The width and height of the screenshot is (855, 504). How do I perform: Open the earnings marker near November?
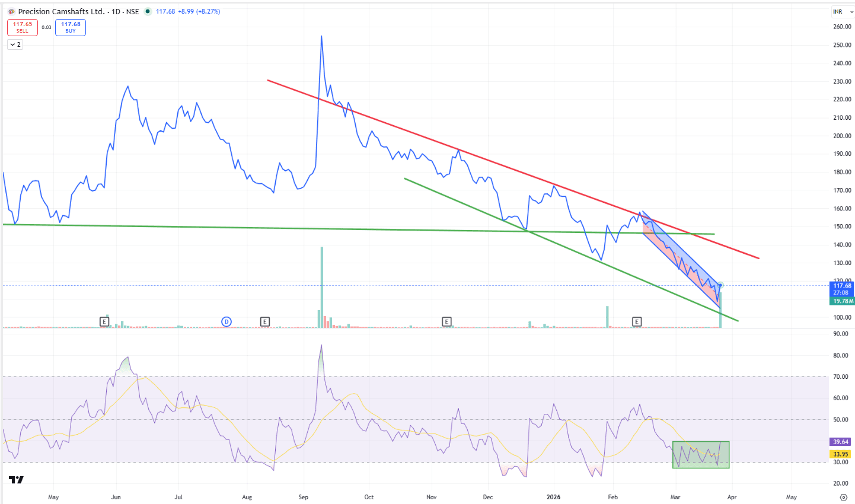[x=447, y=321]
